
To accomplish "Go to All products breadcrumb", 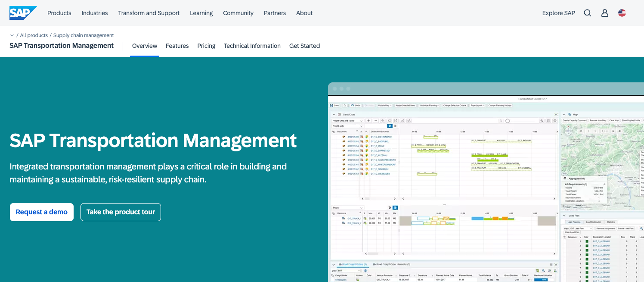I will 34,35.
